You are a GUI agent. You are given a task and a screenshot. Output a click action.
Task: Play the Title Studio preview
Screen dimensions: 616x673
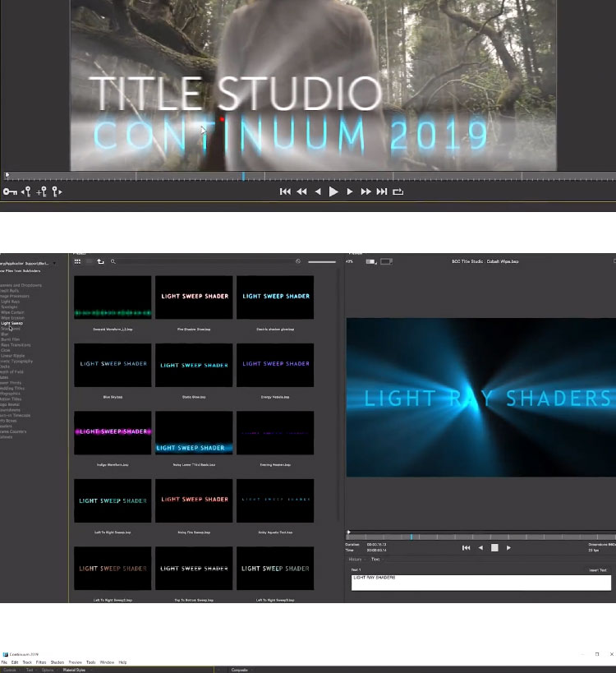point(333,191)
